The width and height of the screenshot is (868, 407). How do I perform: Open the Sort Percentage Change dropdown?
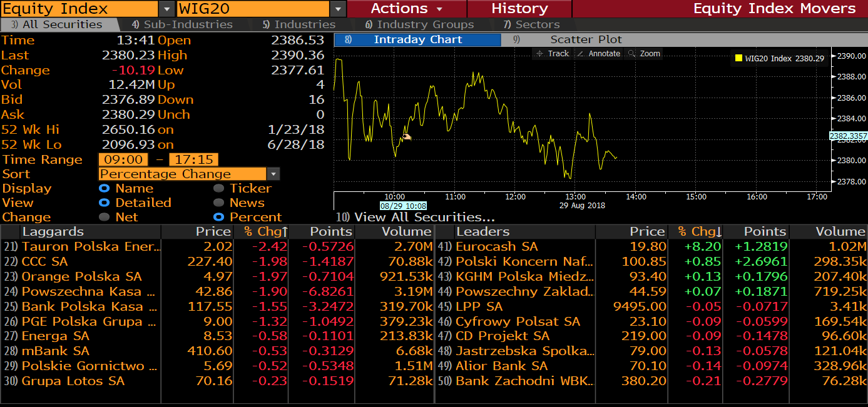pyautogui.click(x=273, y=174)
